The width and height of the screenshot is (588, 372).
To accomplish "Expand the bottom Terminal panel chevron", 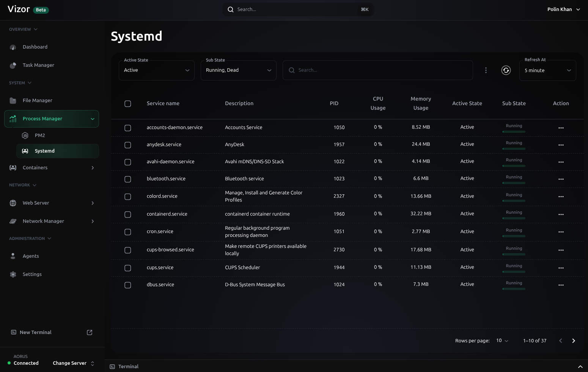I will pyautogui.click(x=580, y=367).
